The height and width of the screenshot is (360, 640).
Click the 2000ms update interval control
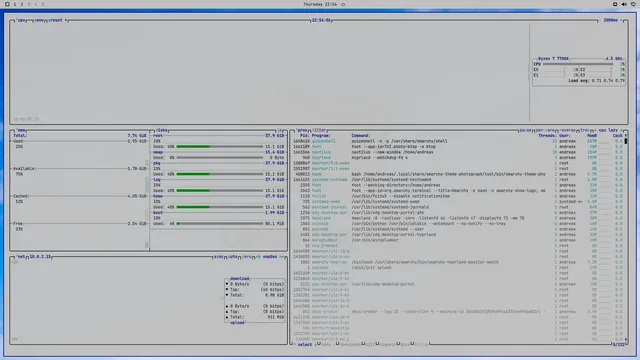pyautogui.click(x=611, y=20)
